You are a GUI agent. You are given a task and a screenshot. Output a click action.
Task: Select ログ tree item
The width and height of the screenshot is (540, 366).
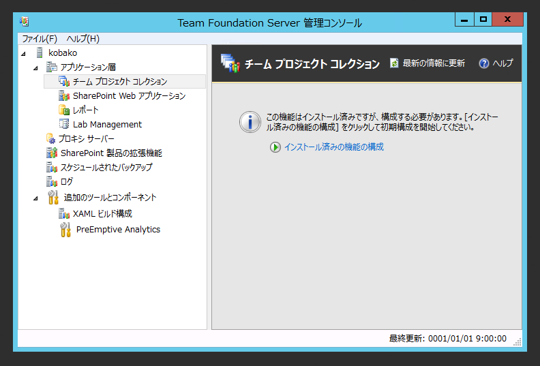pos(67,181)
